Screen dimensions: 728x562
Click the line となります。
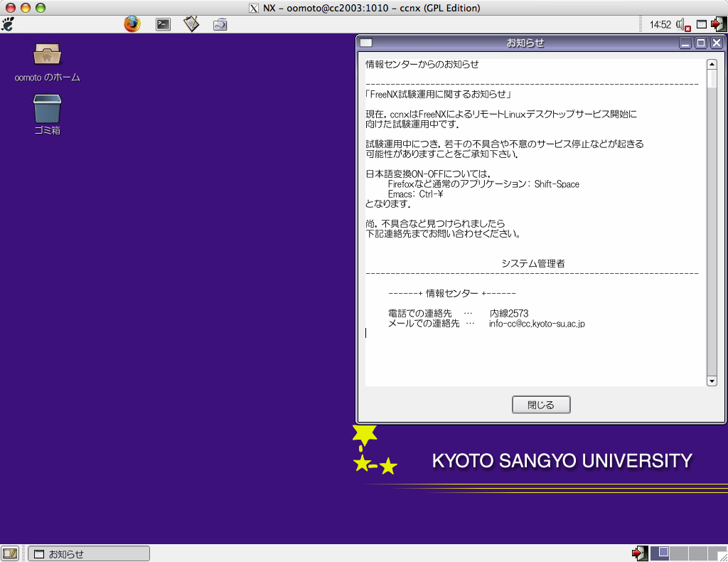click(x=388, y=204)
